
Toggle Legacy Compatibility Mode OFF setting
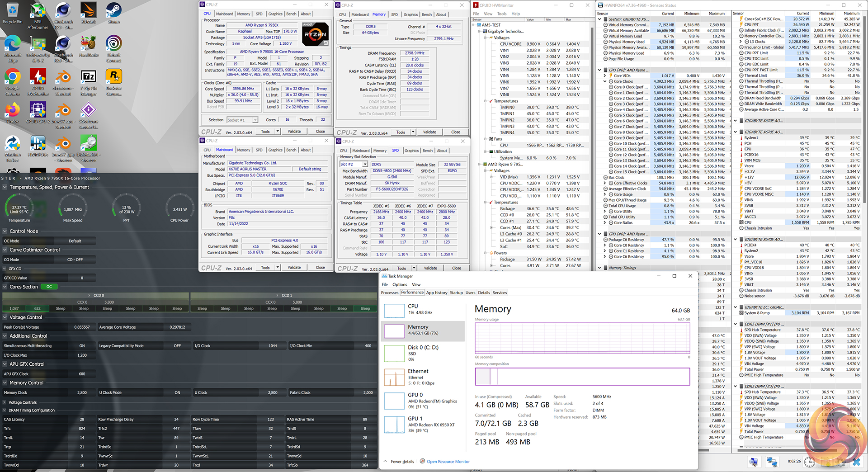point(177,346)
